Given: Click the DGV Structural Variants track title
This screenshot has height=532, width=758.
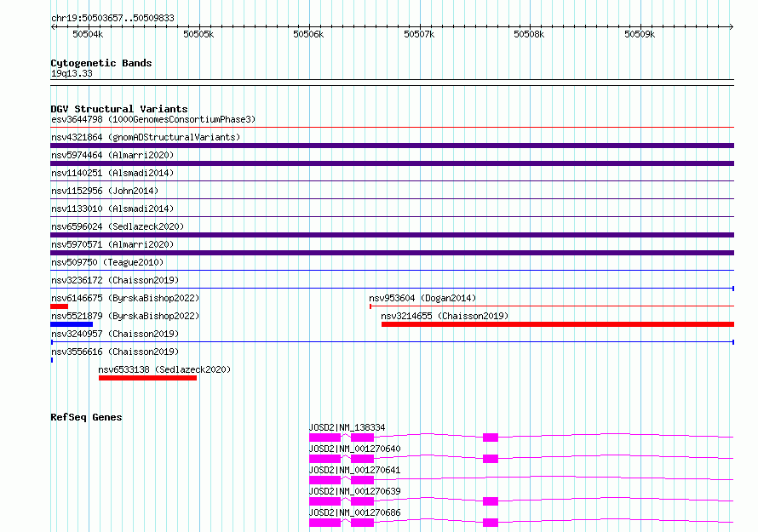Looking at the screenshot, I should (x=119, y=109).
